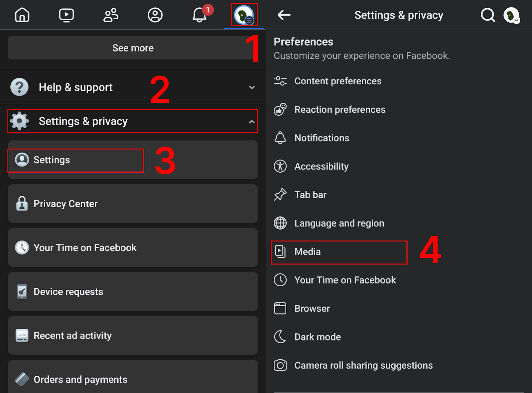The width and height of the screenshot is (532, 393).
Task: Open Your Time on Facebook in Preferences list
Action: tap(399, 280)
